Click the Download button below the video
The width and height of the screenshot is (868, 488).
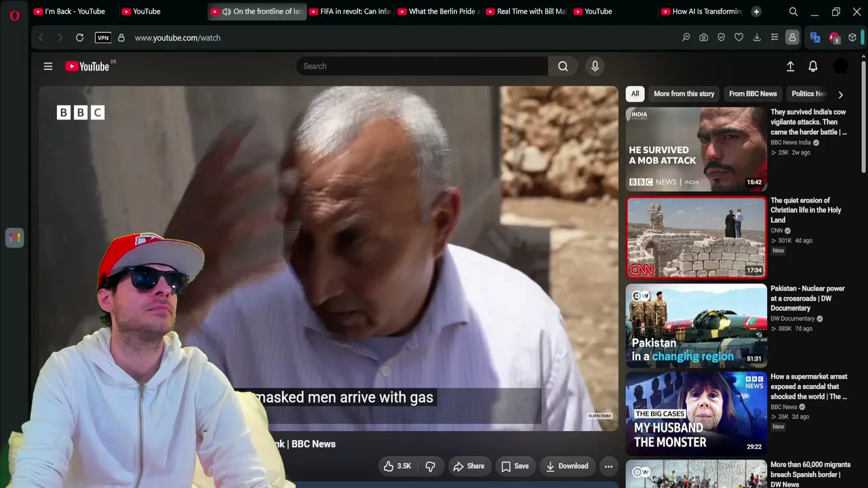click(x=567, y=466)
